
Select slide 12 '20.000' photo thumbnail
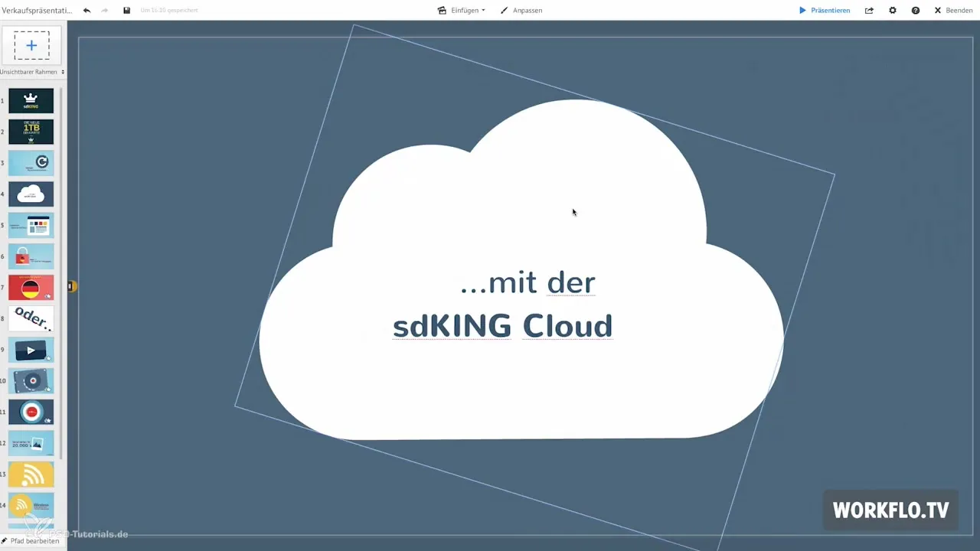coord(31,443)
